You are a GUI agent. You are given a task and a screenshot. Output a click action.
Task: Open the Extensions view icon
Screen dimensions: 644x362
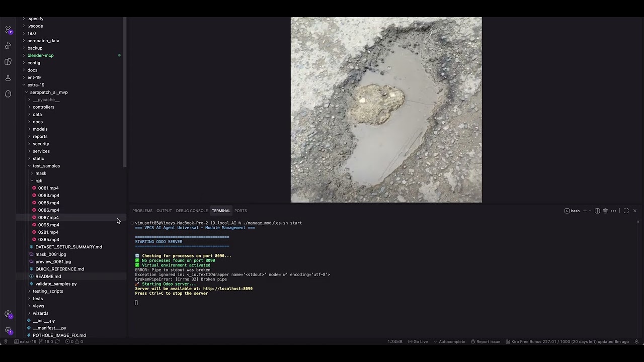coord(8,62)
